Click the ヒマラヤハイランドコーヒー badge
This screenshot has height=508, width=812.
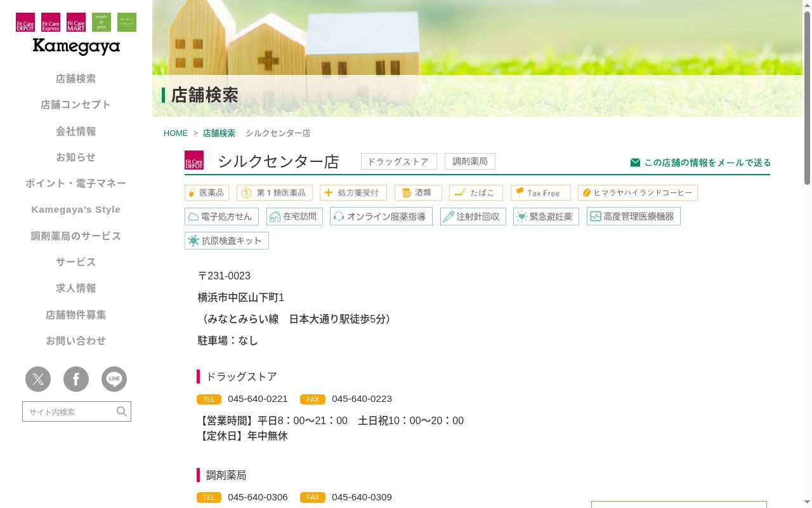[x=638, y=192]
